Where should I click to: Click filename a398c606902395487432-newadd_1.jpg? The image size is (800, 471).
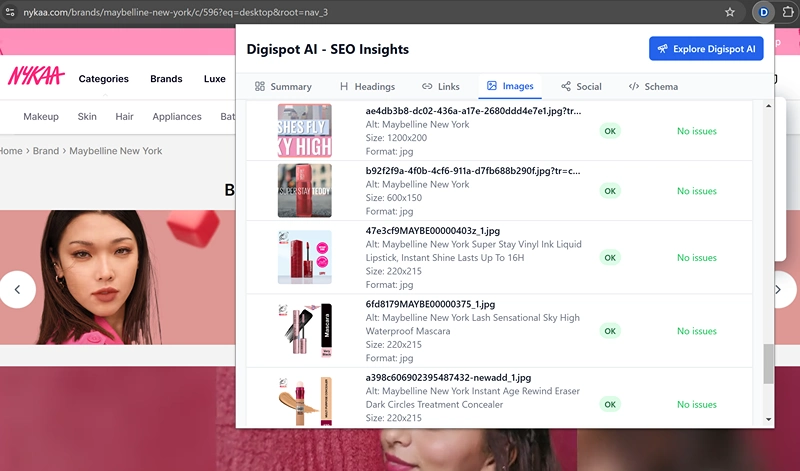(x=448, y=378)
